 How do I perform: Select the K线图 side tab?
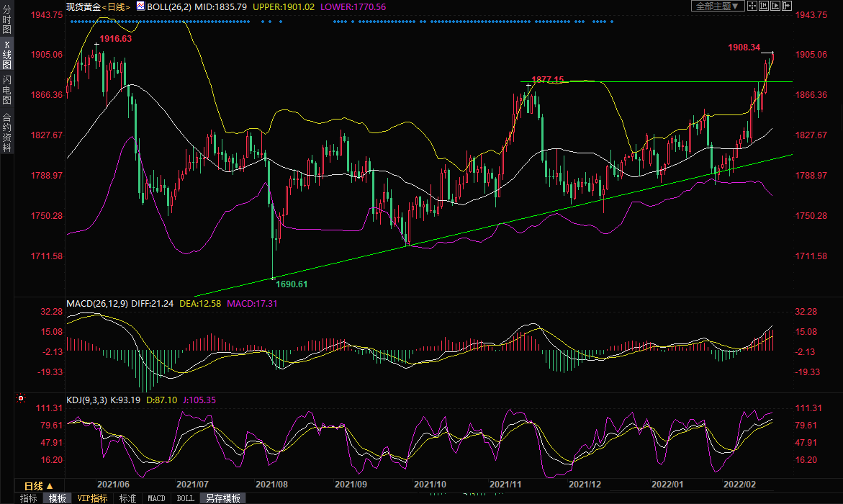pyautogui.click(x=7, y=54)
